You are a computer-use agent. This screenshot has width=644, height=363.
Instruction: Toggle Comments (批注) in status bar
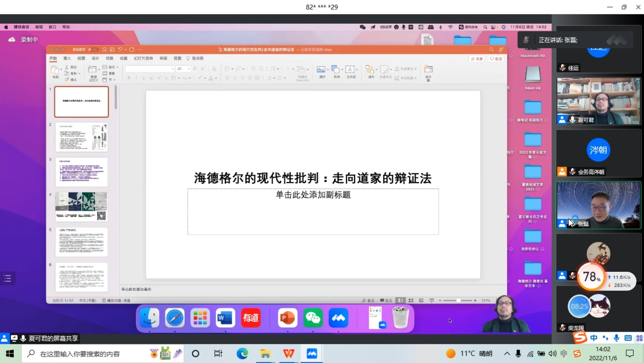click(386, 300)
